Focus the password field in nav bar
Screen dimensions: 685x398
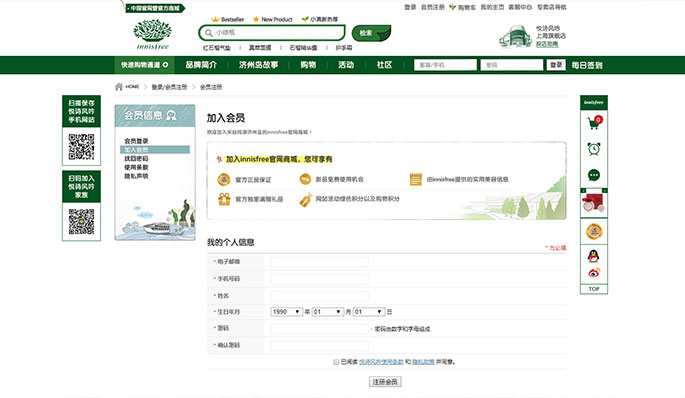[512, 65]
